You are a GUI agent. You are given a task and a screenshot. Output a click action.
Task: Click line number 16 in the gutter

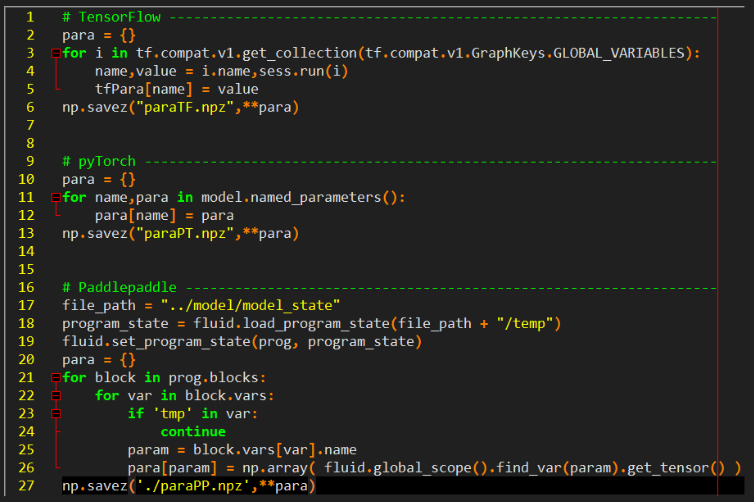(x=27, y=288)
